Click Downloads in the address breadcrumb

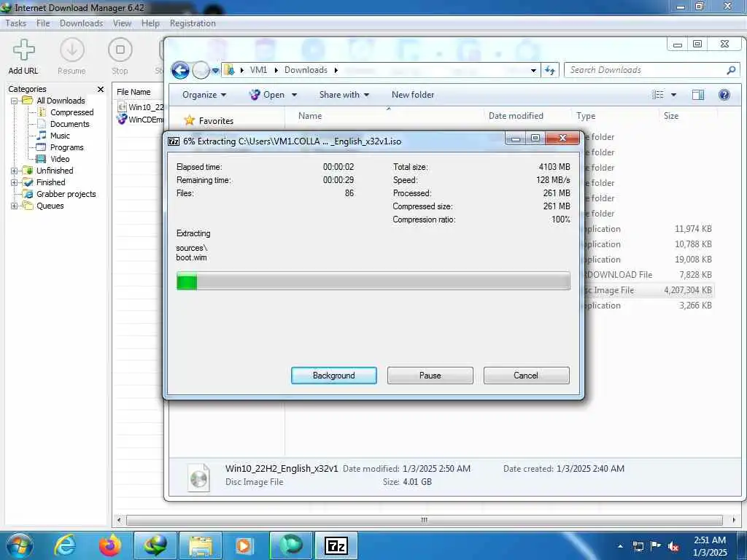pos(306,70)
